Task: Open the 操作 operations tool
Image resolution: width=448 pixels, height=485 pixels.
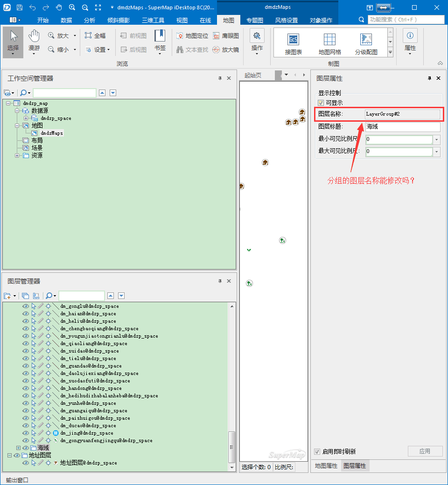Action: pyautogui.click(x=257, y=42)
